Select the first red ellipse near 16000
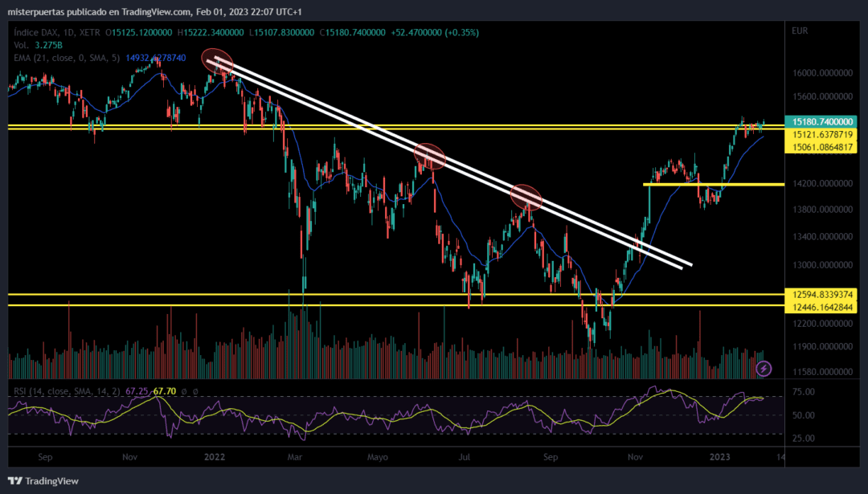 (x=218, y=61)
